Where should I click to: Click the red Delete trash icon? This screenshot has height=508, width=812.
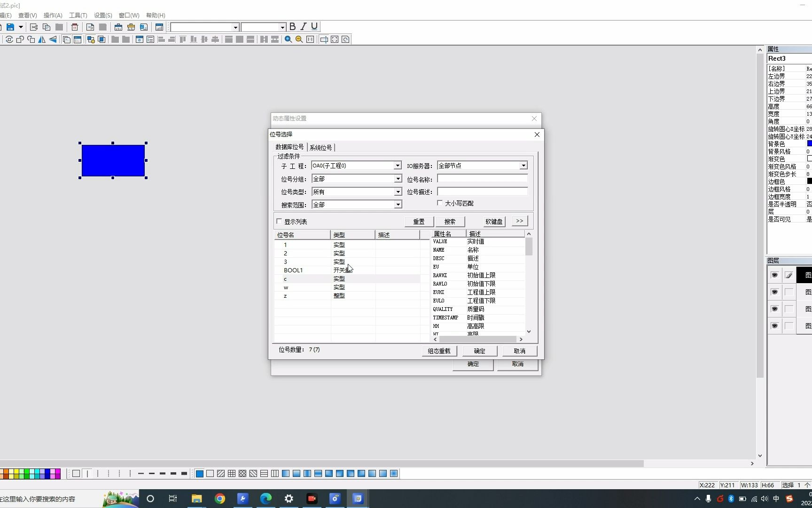pos(75,27)
